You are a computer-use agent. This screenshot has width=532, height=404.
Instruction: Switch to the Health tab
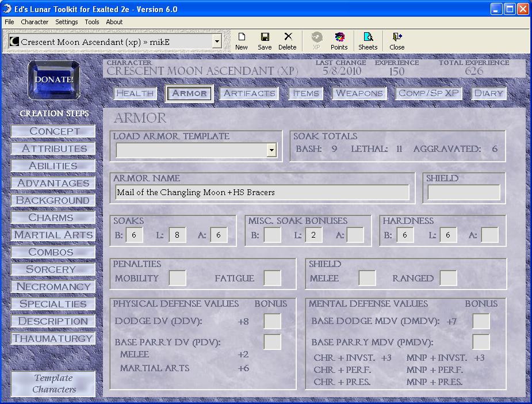[x=135, y=93]
